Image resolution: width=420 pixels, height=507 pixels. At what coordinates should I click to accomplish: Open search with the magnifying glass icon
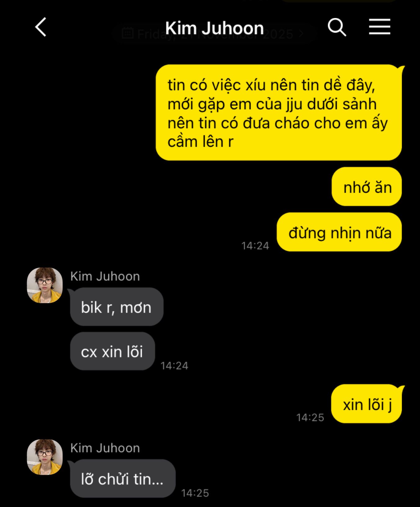point(337,27)
